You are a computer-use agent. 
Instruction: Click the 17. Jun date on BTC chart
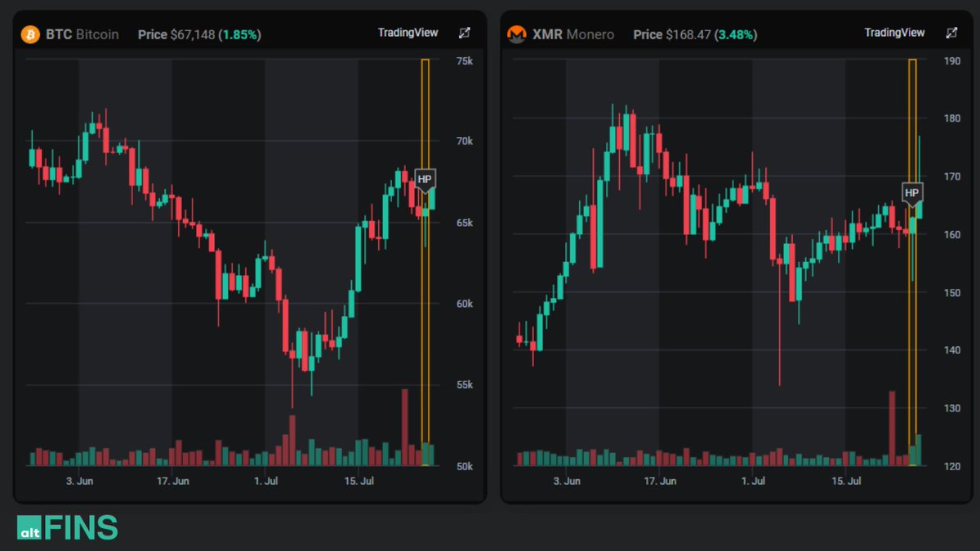click(x=172, y=482)
